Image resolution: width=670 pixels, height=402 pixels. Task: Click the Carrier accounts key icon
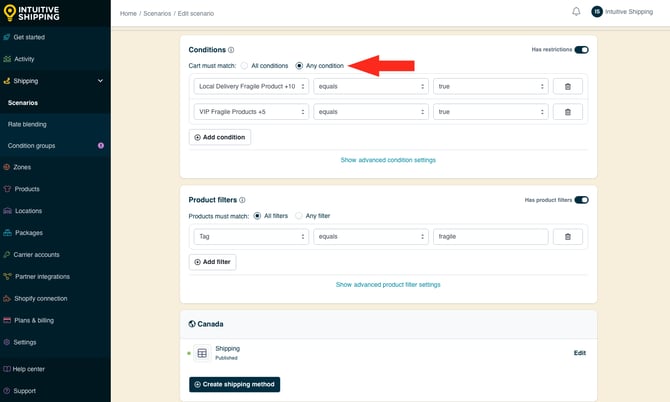click(x=6, y=255)
